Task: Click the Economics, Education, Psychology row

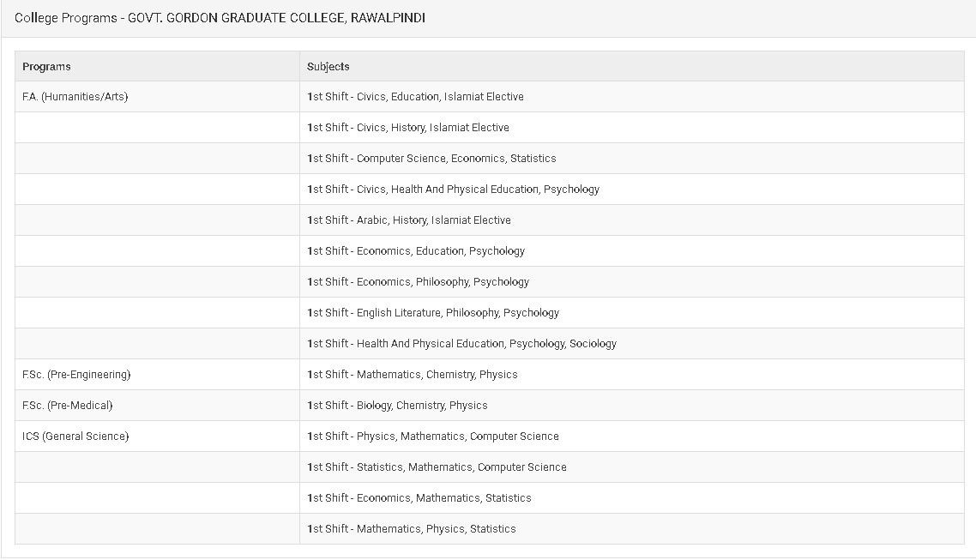Action: coord(416,251)
